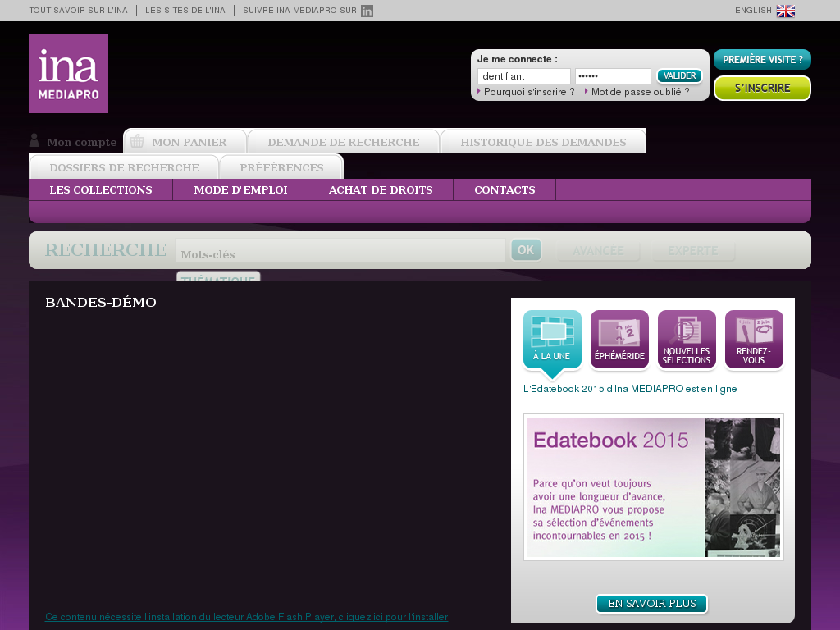840x630 pixels.
Task: Select the Éphéméride tile
Action: [x=620, y=339]
